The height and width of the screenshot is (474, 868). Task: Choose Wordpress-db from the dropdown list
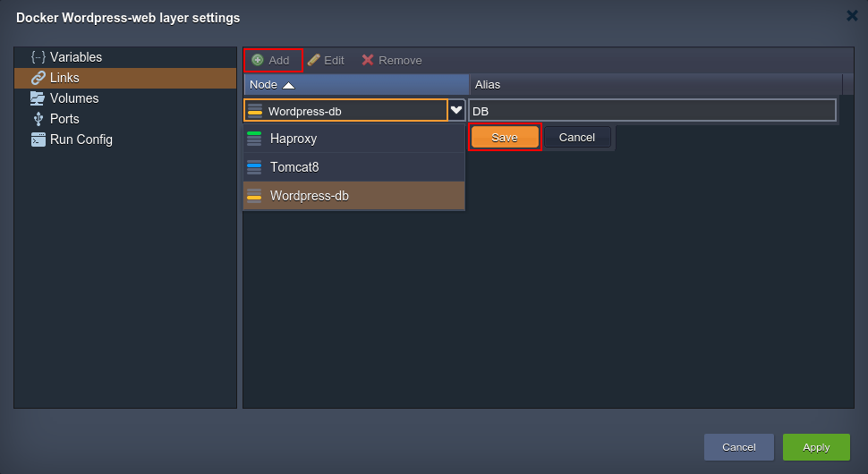(x=353, y=196)
